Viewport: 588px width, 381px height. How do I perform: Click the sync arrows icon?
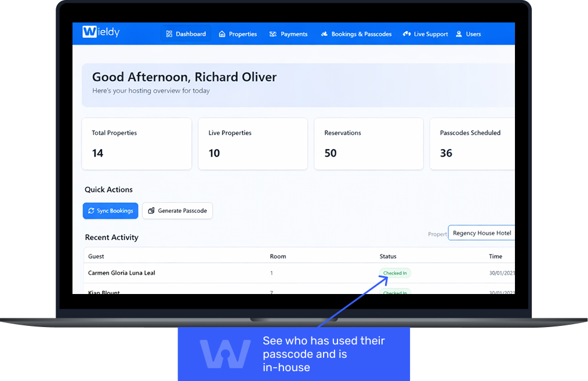point(91,211)
